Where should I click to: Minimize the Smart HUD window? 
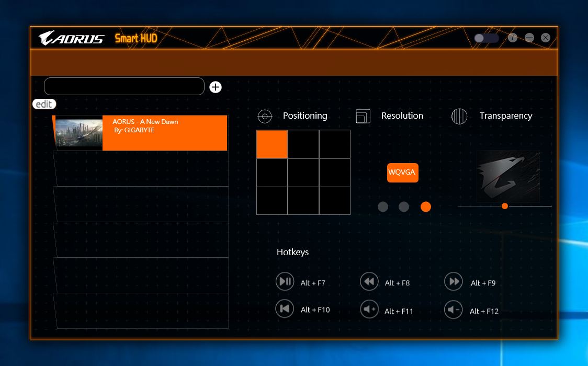529,38
